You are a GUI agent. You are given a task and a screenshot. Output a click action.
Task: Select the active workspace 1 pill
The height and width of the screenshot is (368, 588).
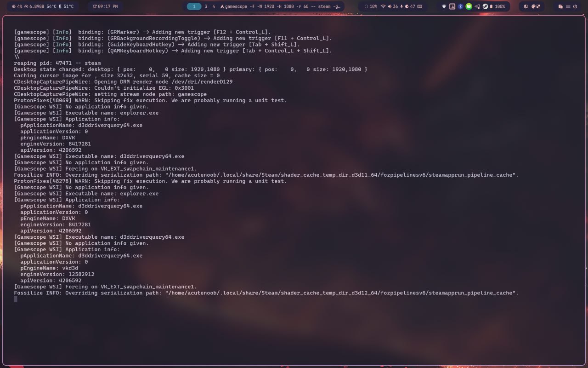pos(194,6)
